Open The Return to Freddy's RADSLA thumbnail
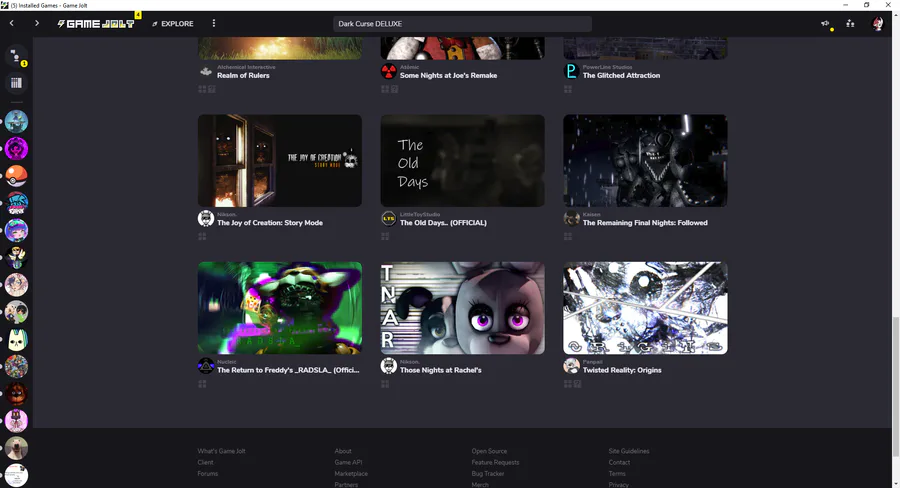 pos(280,308)
